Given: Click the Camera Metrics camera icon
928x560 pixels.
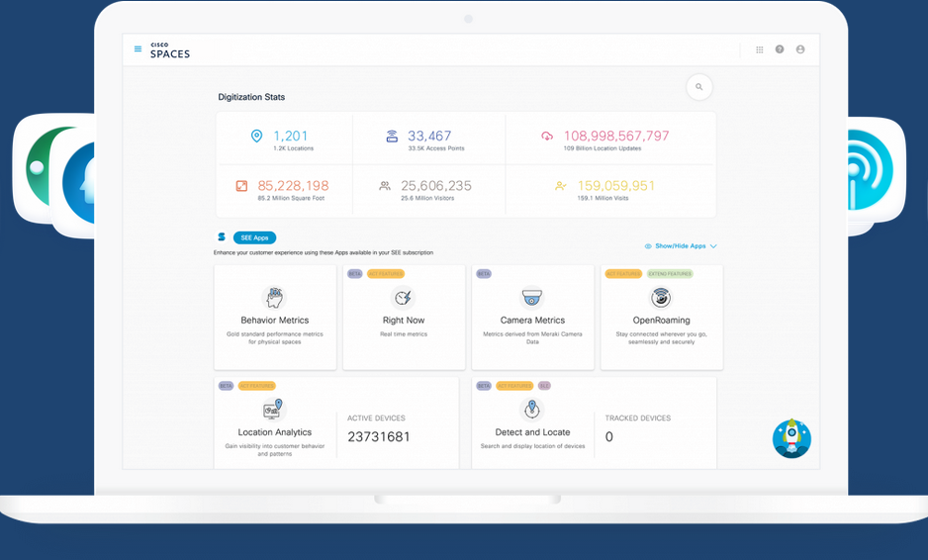Looking at the screenshot, I should point(532,298).
